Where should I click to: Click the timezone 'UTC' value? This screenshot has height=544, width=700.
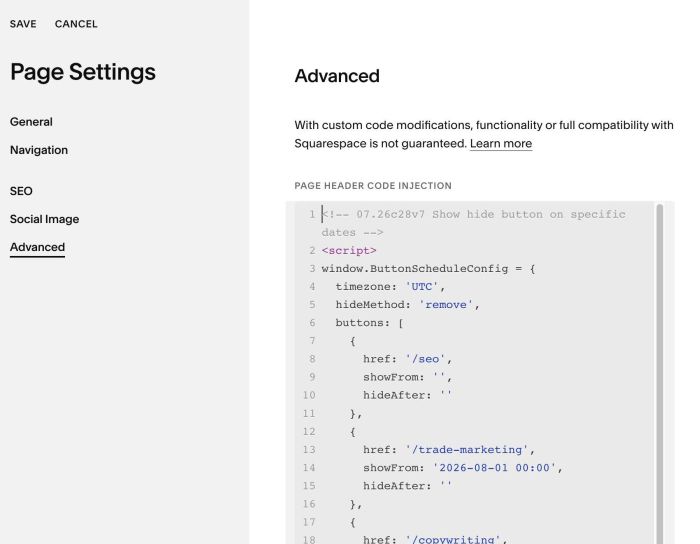(x=421, y=287)
